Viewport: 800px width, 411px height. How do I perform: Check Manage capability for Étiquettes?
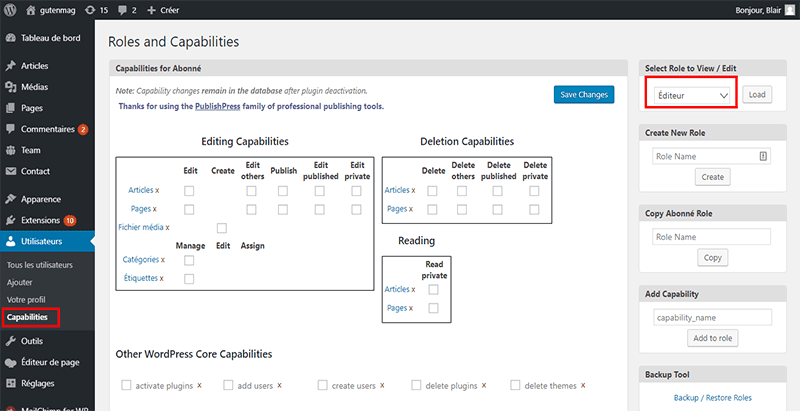(189, 279)
